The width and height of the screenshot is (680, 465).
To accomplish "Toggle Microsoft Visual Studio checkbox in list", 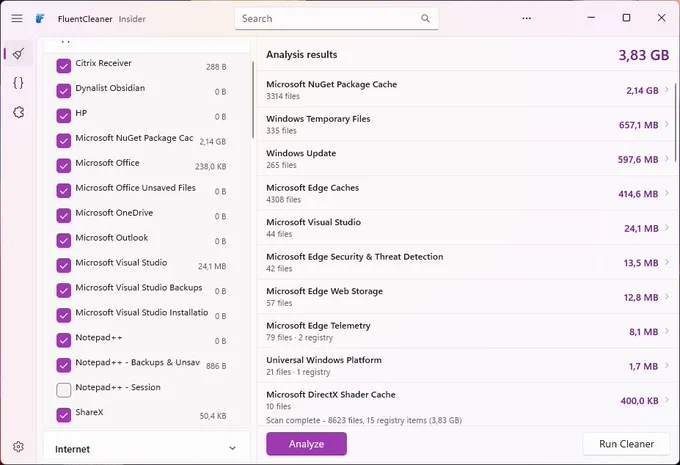I will [x=64, y=265].
